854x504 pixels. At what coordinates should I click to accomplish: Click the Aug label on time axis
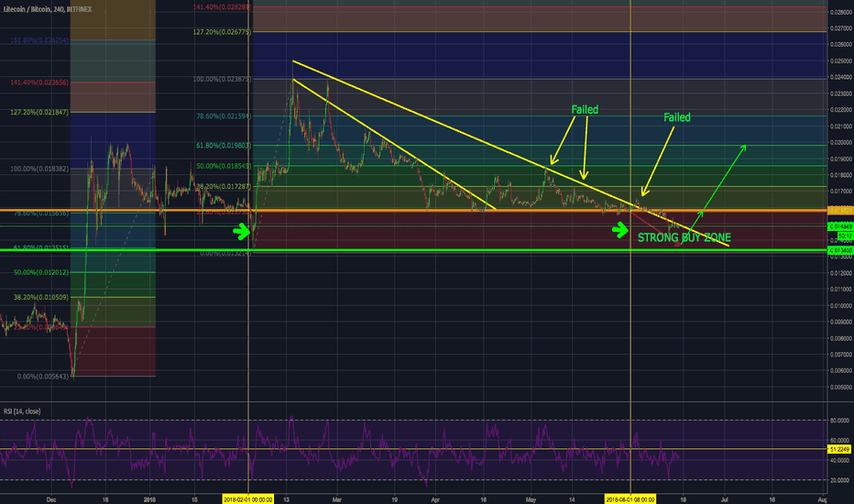823,499
